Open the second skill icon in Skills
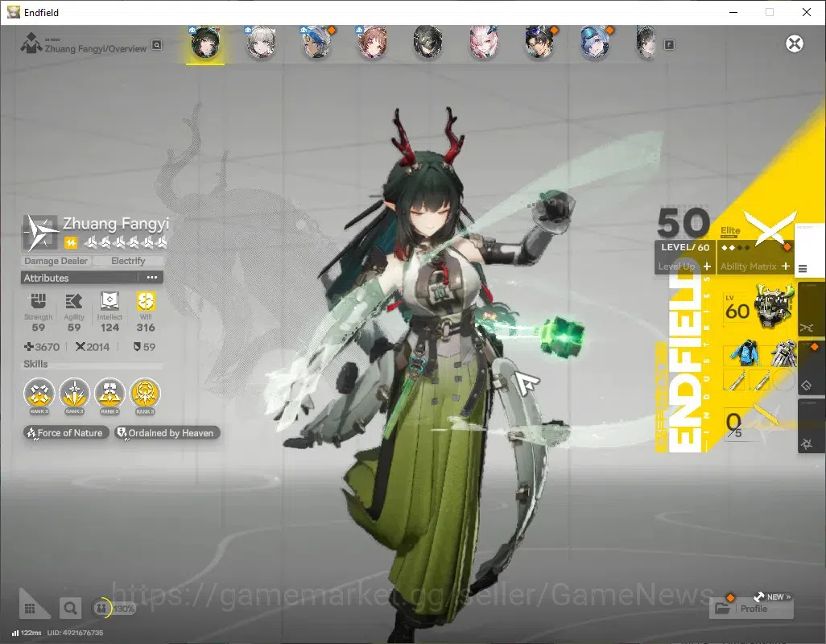Image resolution: width=826 pixels, height=644 pixels. point(74,394)
